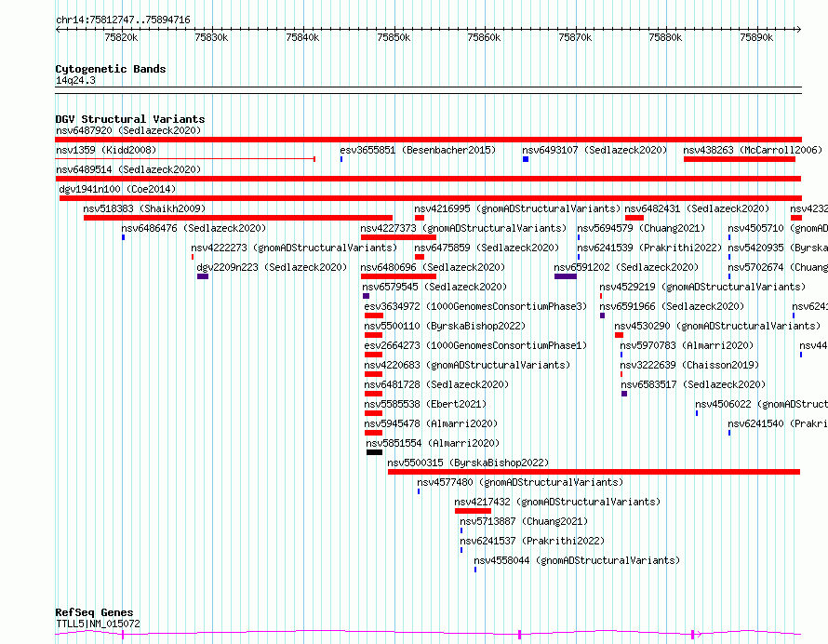Select the nsv5970783 (Almarri2020) label
The height and width of the screenshot is (644, 828).
687,345
